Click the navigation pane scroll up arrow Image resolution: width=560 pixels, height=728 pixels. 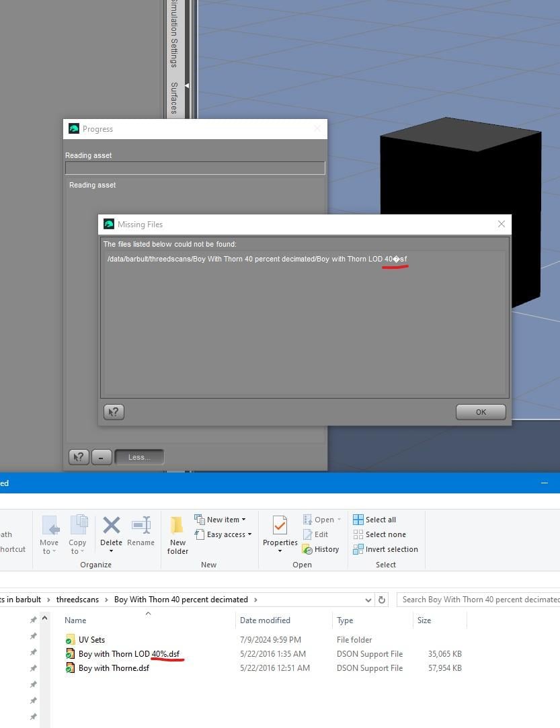point(44,618)
